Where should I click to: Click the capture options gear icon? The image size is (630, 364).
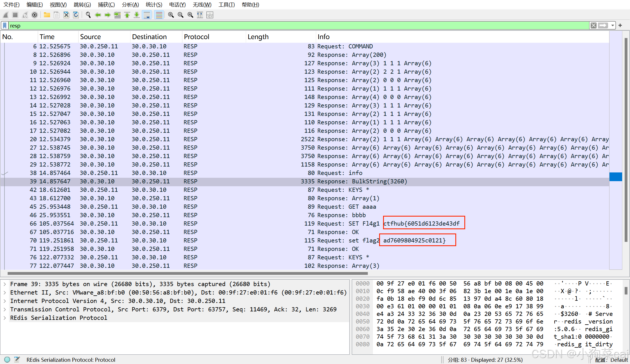[x=35, y=15]
